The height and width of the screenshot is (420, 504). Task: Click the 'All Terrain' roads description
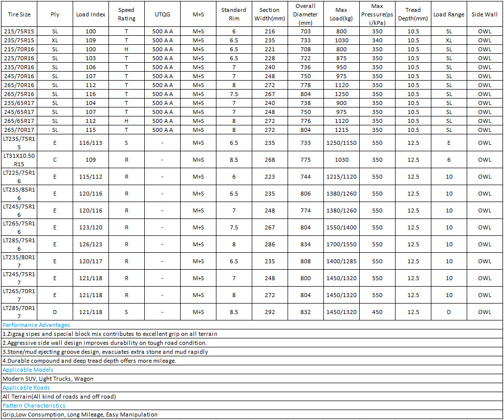[x=59, y=397]
